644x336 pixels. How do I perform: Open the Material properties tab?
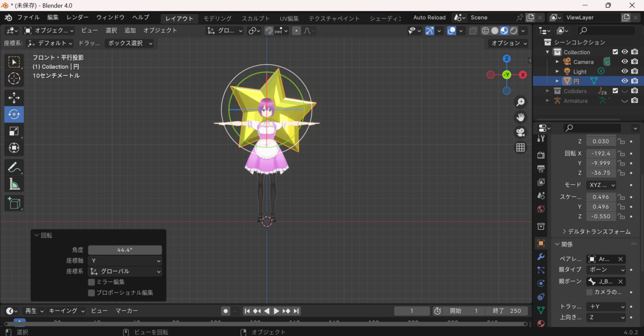tap(541, 323)
